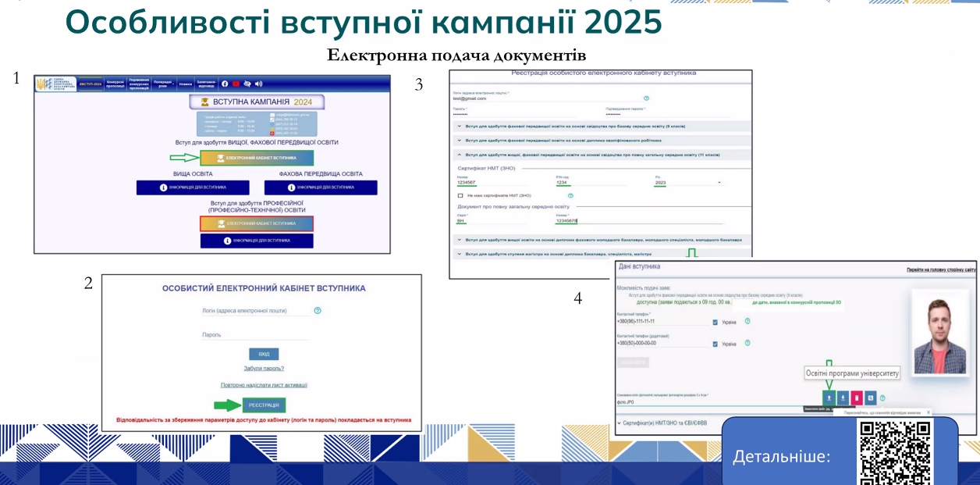
Task: Toggle 'Україна' checkbox for the additional phone
Action: (x=715, y=344)
